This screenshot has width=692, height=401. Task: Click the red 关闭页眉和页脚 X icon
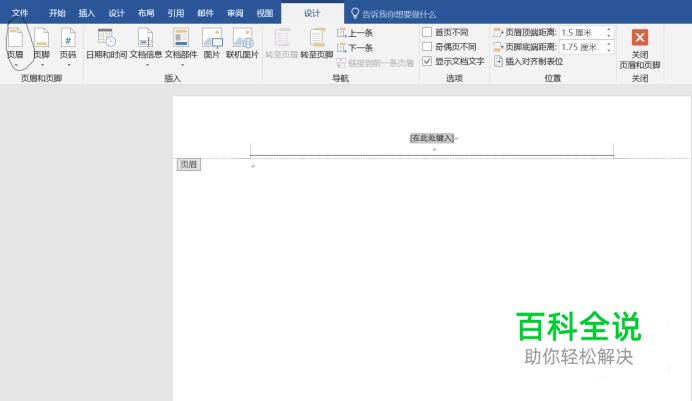639,37
